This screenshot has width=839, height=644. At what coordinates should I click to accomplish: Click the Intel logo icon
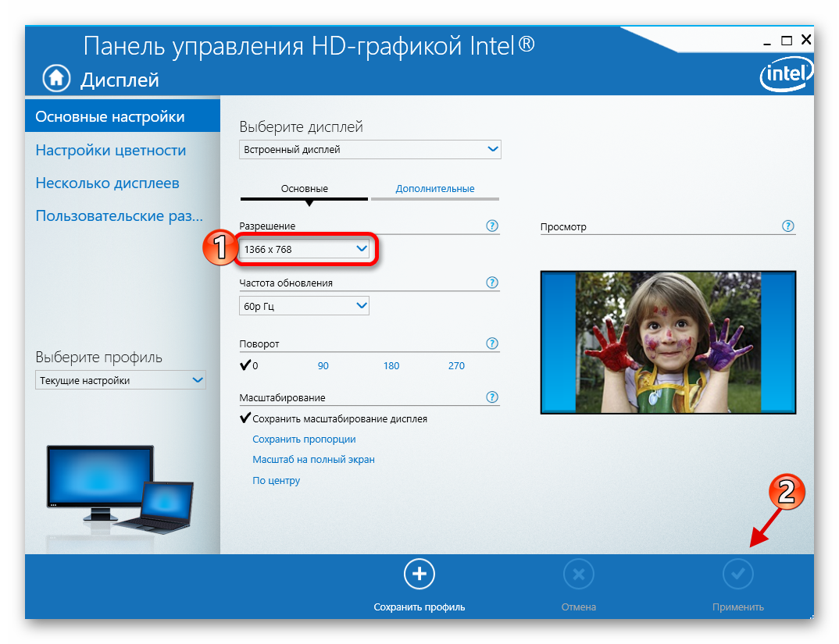785,76
